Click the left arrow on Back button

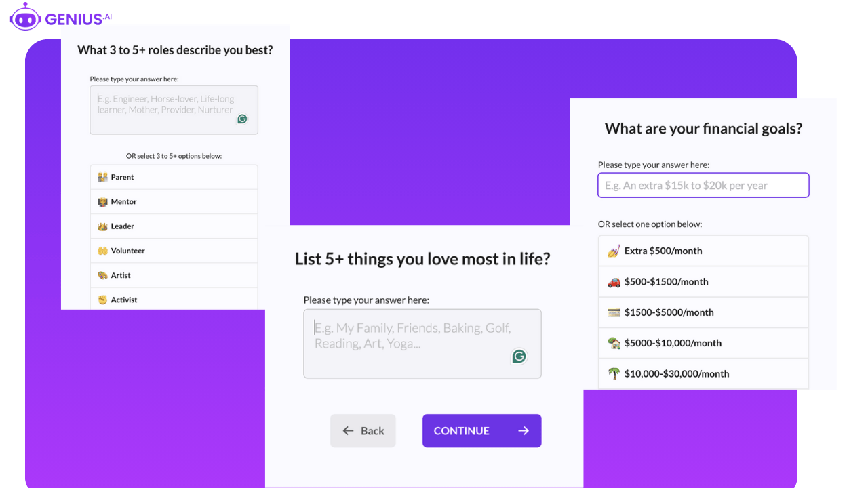pos(348,431)
